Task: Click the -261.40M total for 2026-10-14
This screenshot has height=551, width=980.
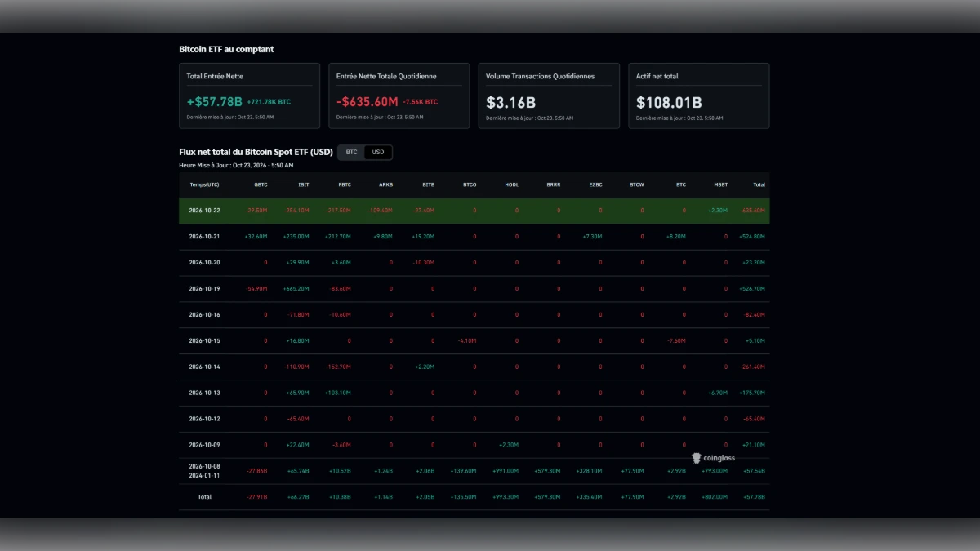Action: (752, 367)
